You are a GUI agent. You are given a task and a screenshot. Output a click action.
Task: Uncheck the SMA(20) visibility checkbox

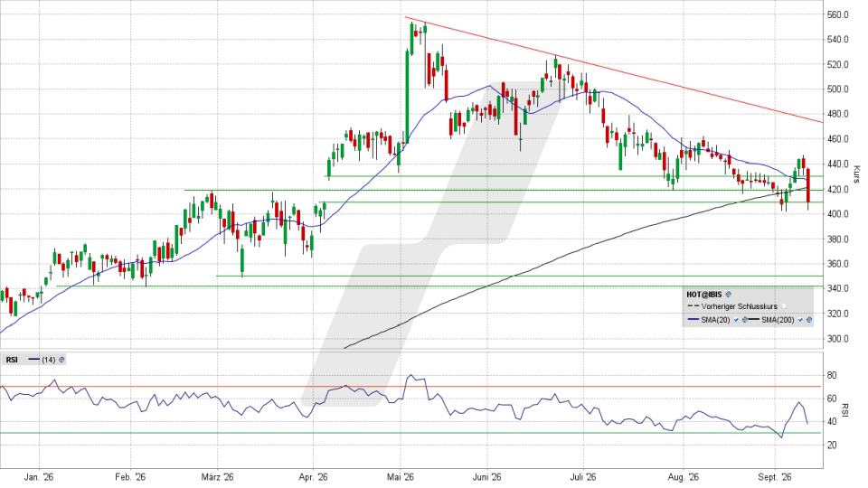[736, 320]
